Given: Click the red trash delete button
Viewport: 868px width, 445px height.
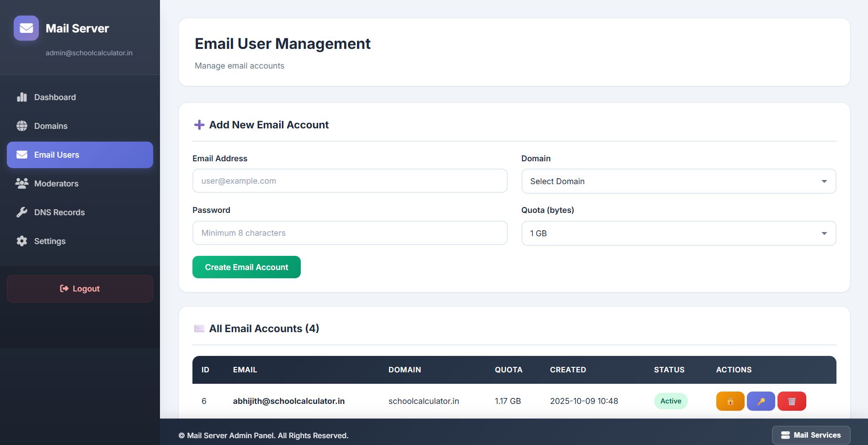Looking at the screenshot, I should pyautogui.click(x=792, y=401).
